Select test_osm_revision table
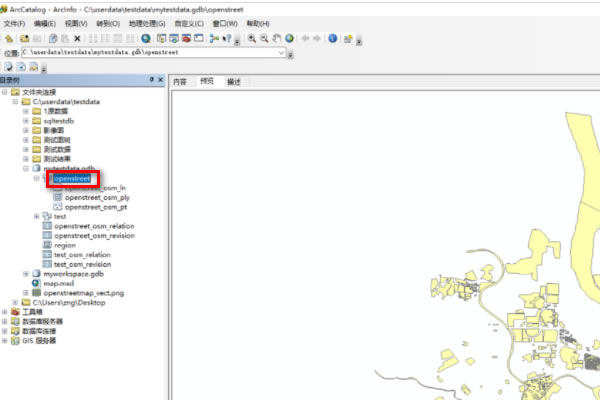Viewport: 600px width, 400px height. coord(83,264)
